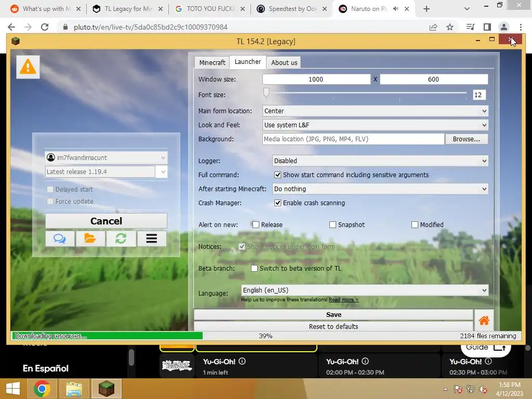Toggle the Delayed start checkbox
Viewport: 532px width, 399px height.
(50, 189)
